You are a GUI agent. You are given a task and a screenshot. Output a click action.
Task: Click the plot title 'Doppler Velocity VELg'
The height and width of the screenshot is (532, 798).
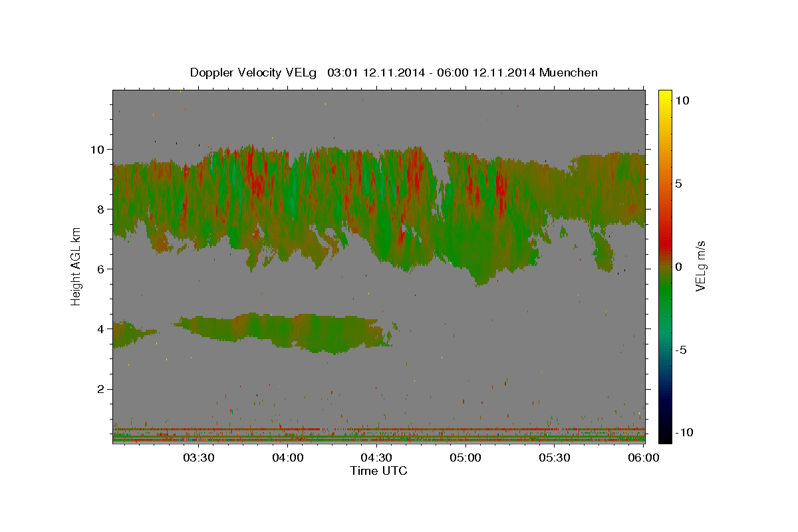pyautogui.click(x=253, y=72)
